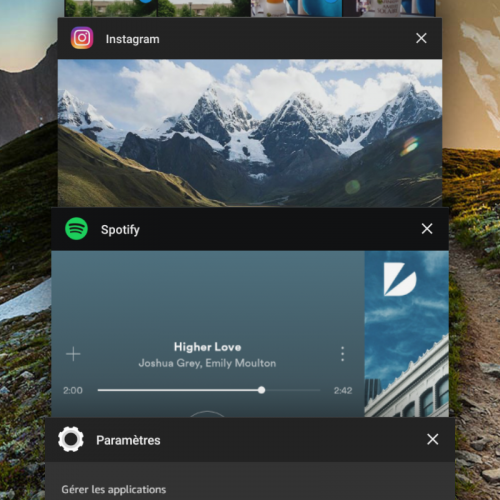Viewport: 500px width, 500px height.
Task: Dismiss the Paramètres card with its X
Action: 433,439
